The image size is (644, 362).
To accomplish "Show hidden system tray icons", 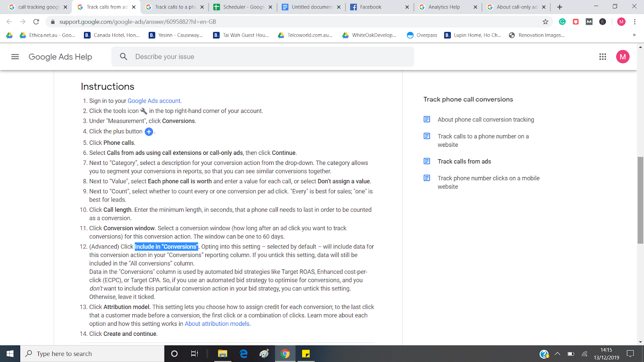I will click(x=557, y=354).
